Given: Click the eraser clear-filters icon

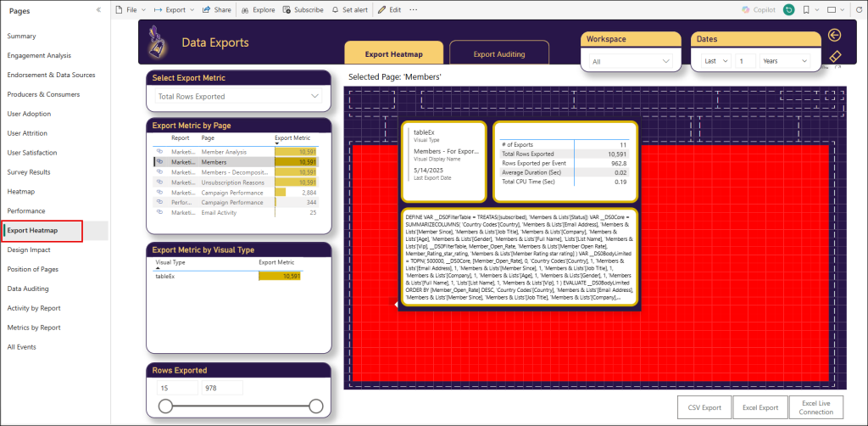Looking at the screenshot, I should (x=834, y=57).
